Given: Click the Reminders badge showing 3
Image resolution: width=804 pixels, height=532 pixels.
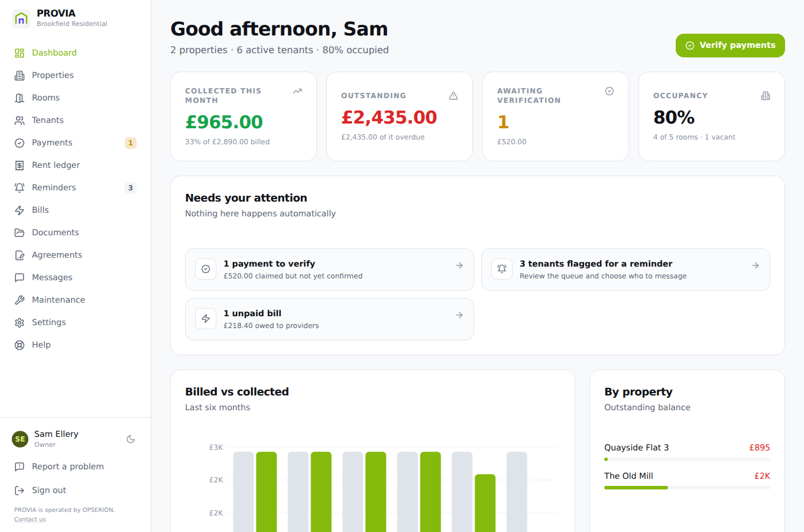Looking at the screenshot, I should coord(131,188).
